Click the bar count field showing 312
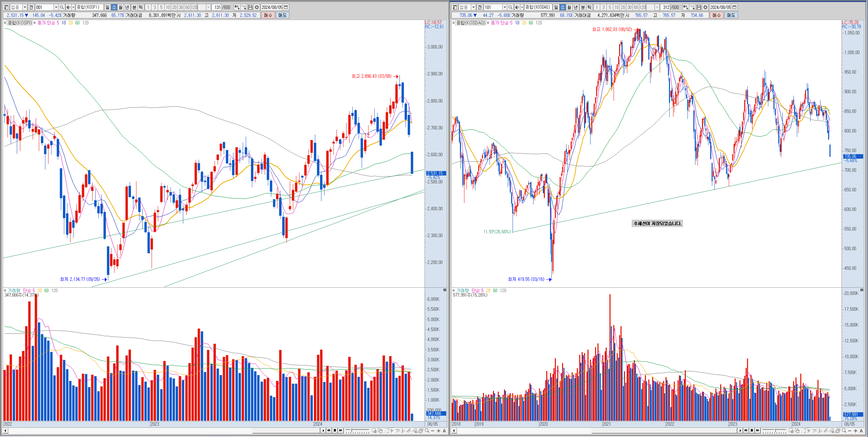 (x=666, y=7)
